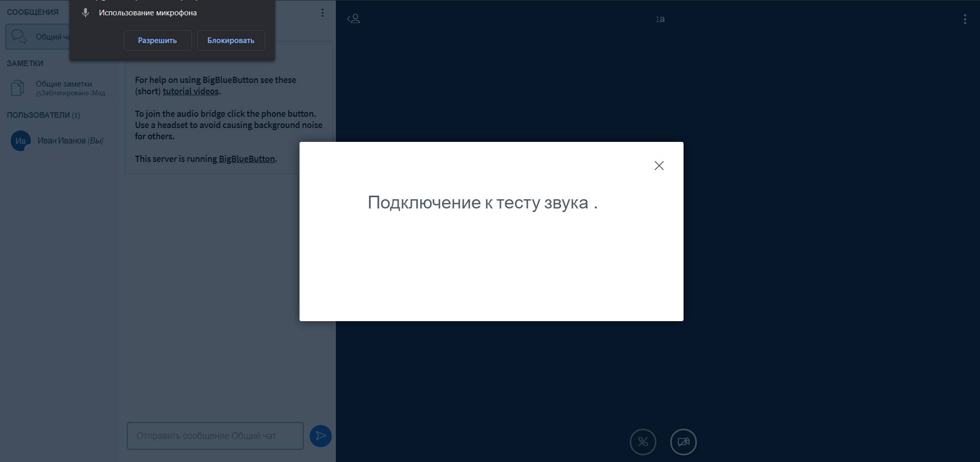Select the Иван Иванов (Вы) user name
This screenshot has width=980, height=462.
[x=70, y=141]
